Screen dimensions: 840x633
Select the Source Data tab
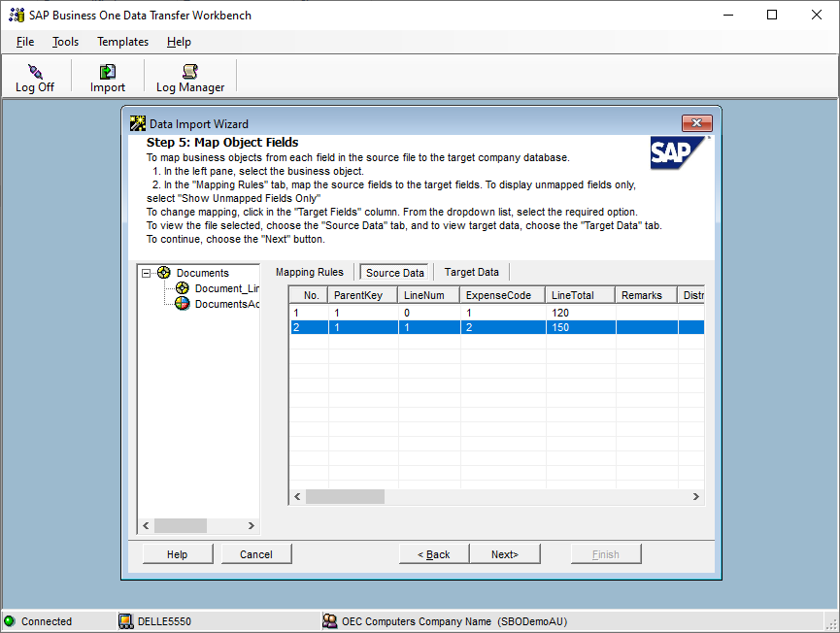[x=395, y=273]
